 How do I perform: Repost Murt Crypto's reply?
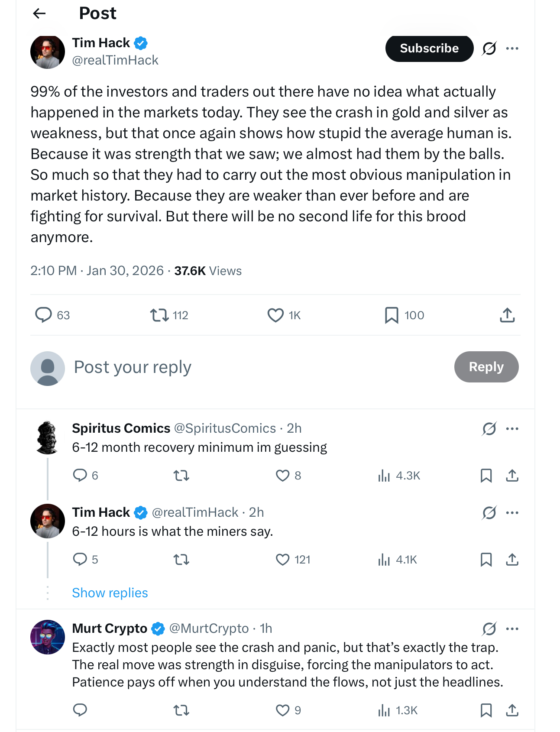(x=181, y=710)
